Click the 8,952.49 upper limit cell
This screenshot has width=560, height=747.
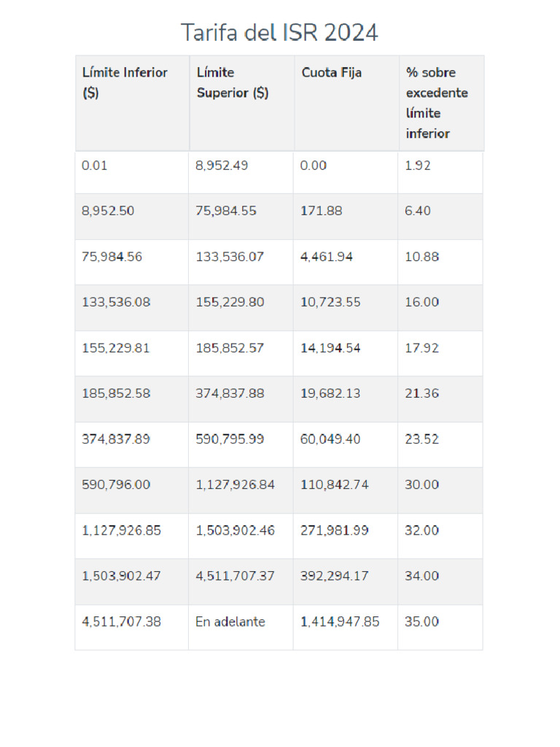[x=222, y=166]
